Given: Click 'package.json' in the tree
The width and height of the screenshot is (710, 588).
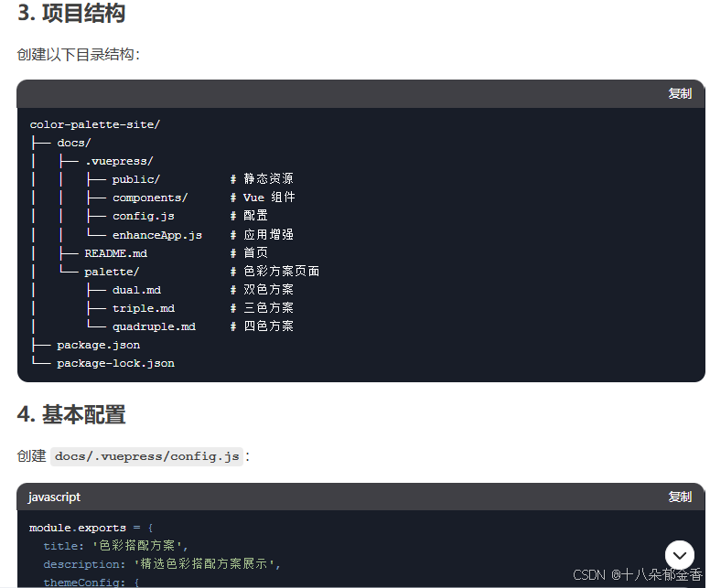Looking at the screenshot, I should (x=98, y=345).
